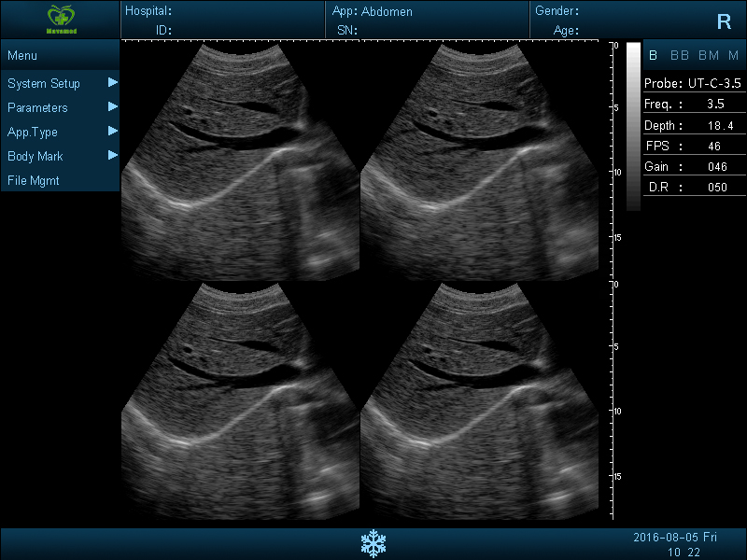Expand the Parameters submenu arrow
747x560 pixels.
pos(113,106)
